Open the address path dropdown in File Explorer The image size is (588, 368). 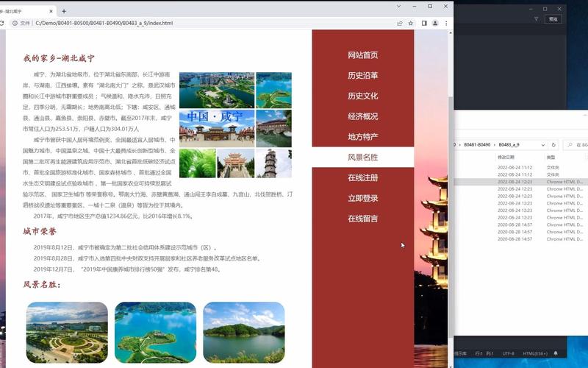pyautogui.click(x=542, y=145)
